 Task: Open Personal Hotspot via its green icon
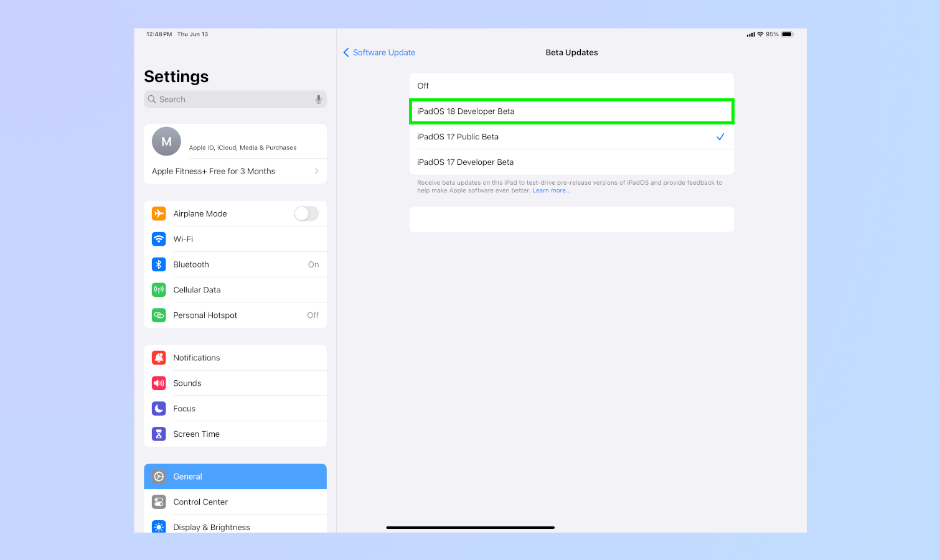pos(159,315)
